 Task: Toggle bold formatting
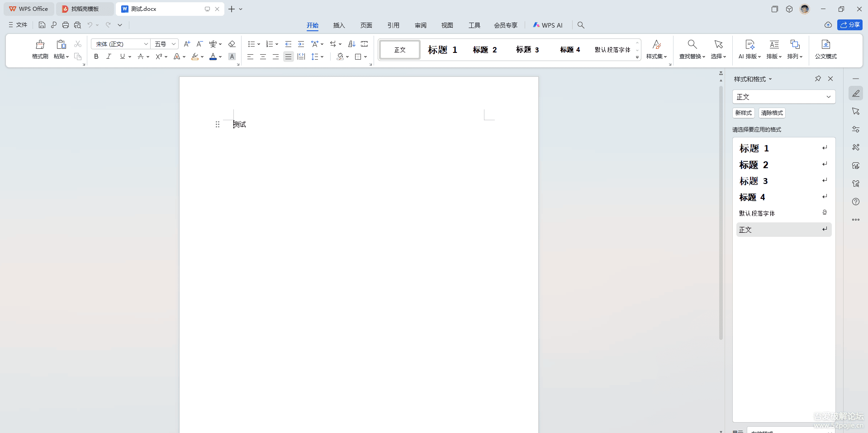point(96,56)
